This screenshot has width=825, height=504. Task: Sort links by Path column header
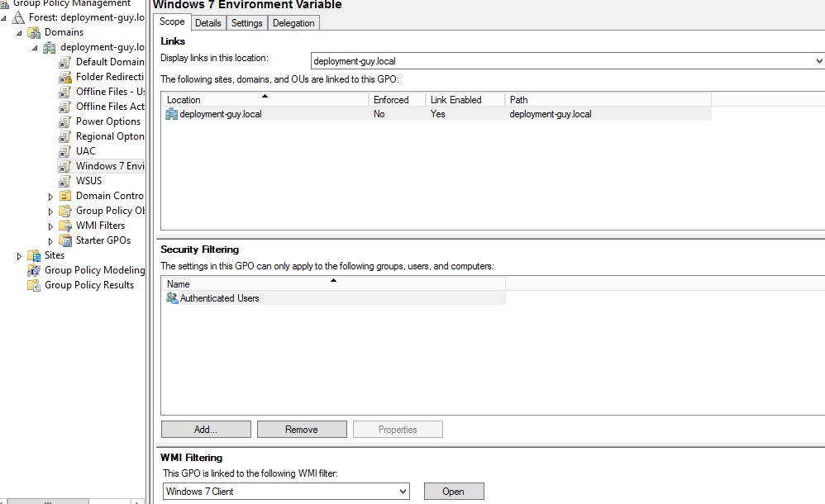click(x=608, y=99)
